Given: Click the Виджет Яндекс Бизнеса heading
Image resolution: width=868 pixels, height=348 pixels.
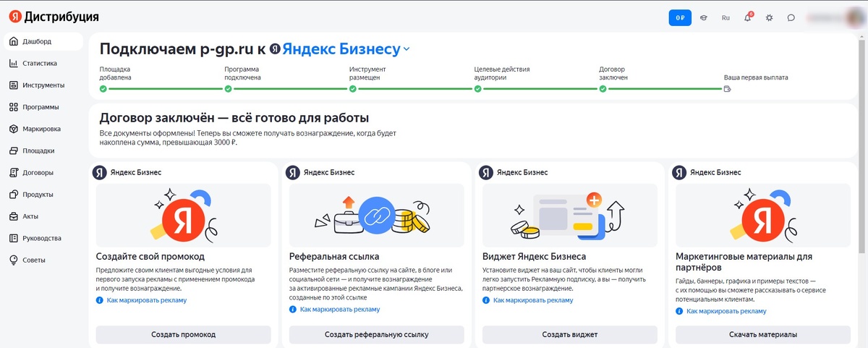Looking at the screenshot, I should point(534,257).
